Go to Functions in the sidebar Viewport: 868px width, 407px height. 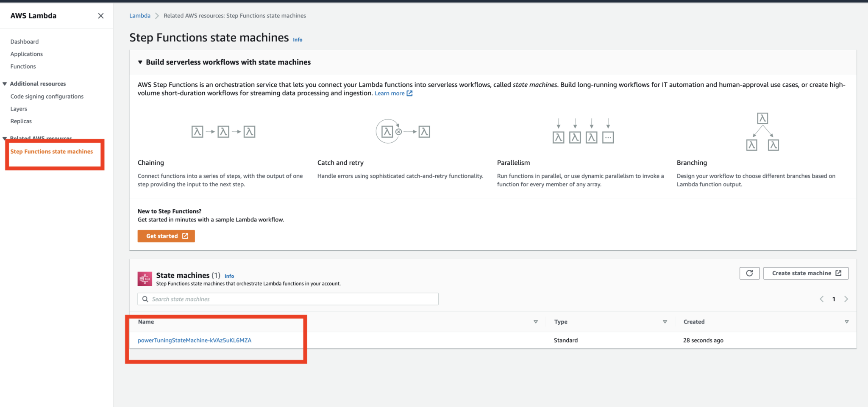point(23,66)
